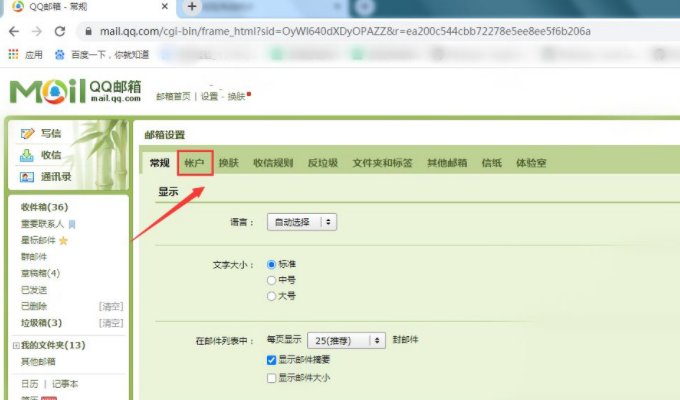The height and width of the screenshot is (400, 680).
Task: Switch to the 信纸 tab
Action: (491, 163)
